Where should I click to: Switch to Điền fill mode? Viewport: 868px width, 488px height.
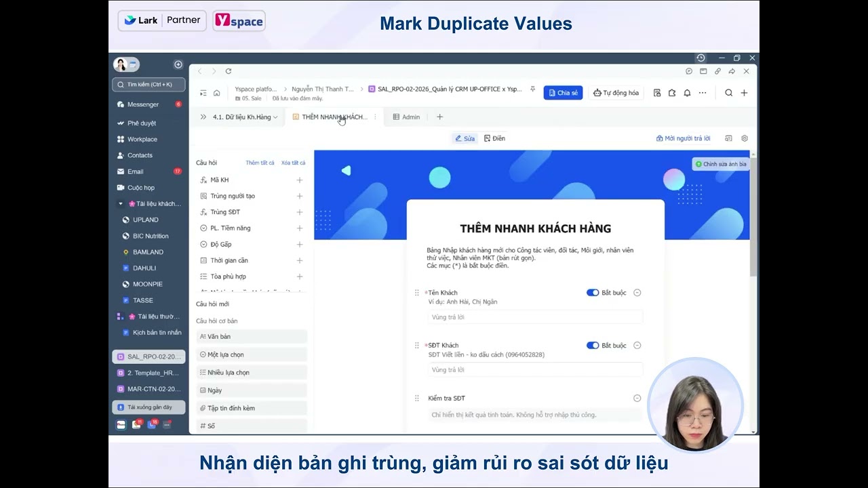coord(494,138)
